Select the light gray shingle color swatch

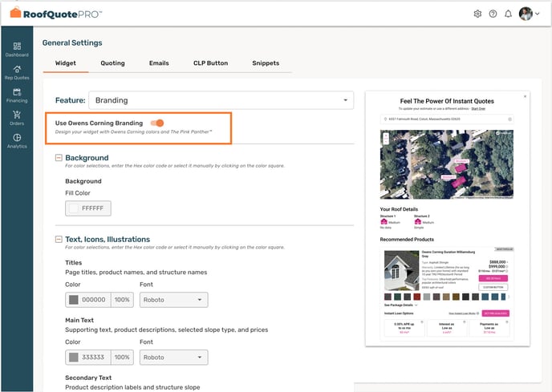click(x=427, y=297)
